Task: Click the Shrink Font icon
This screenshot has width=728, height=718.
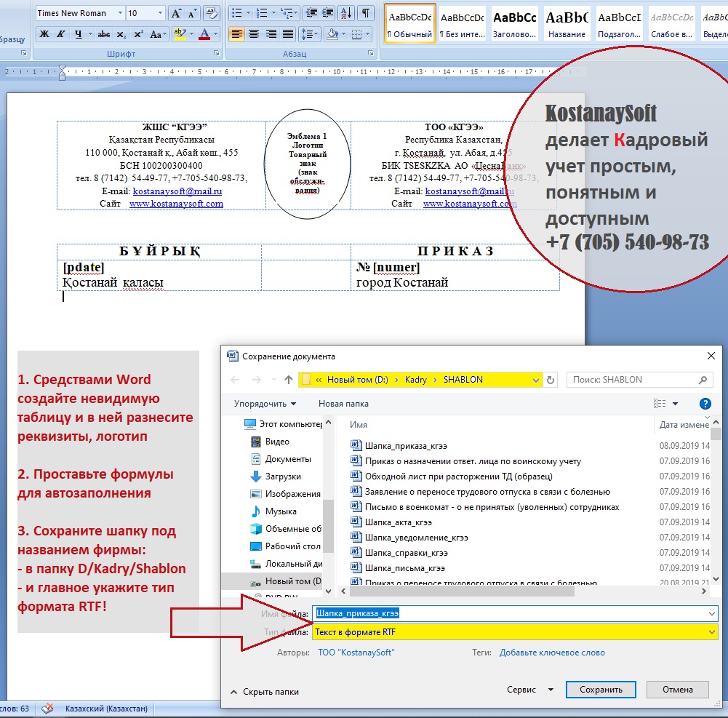Action: coord(192,13)
